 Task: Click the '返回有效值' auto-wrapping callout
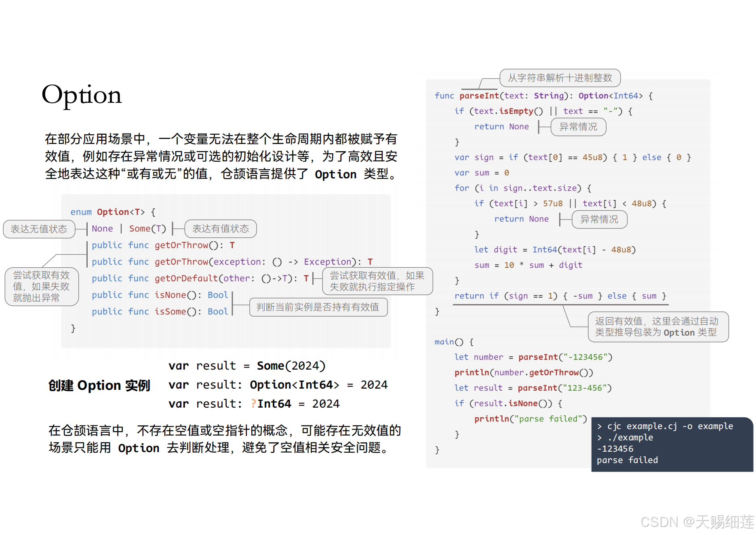point(658,327)
